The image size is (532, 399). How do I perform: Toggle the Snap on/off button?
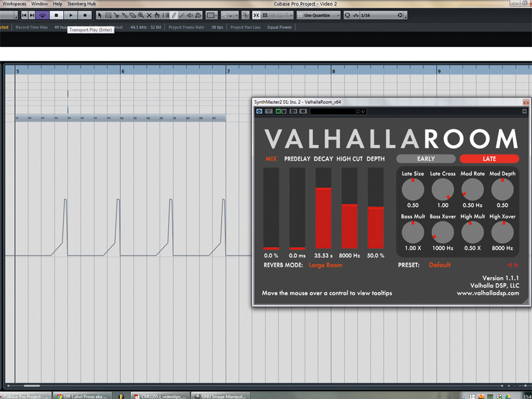[x=256, y=15]
